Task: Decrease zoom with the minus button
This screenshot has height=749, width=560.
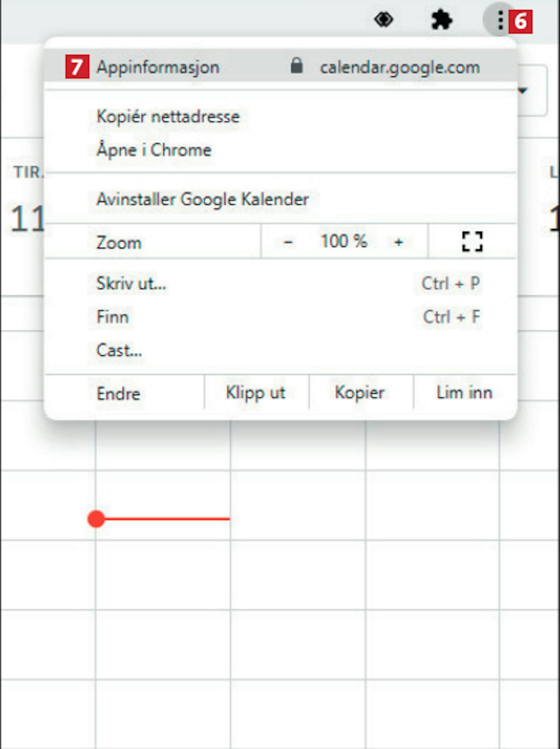Action: tap(288, 242)
